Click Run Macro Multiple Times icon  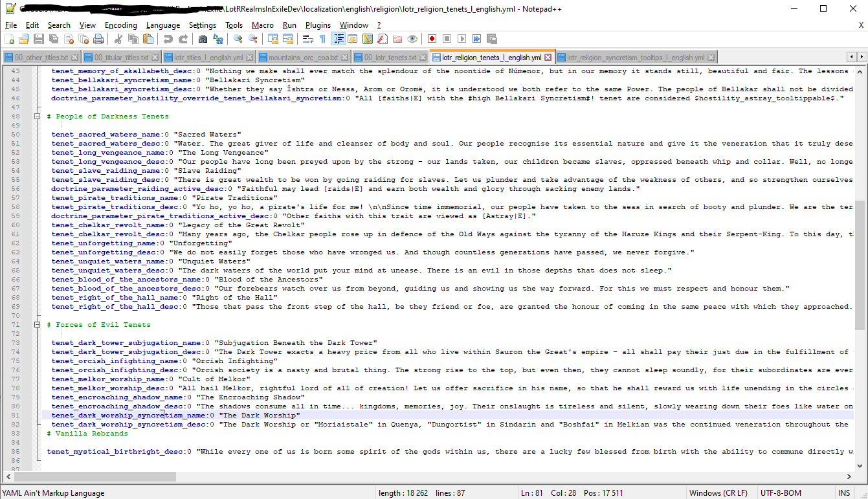pos(477,39)
